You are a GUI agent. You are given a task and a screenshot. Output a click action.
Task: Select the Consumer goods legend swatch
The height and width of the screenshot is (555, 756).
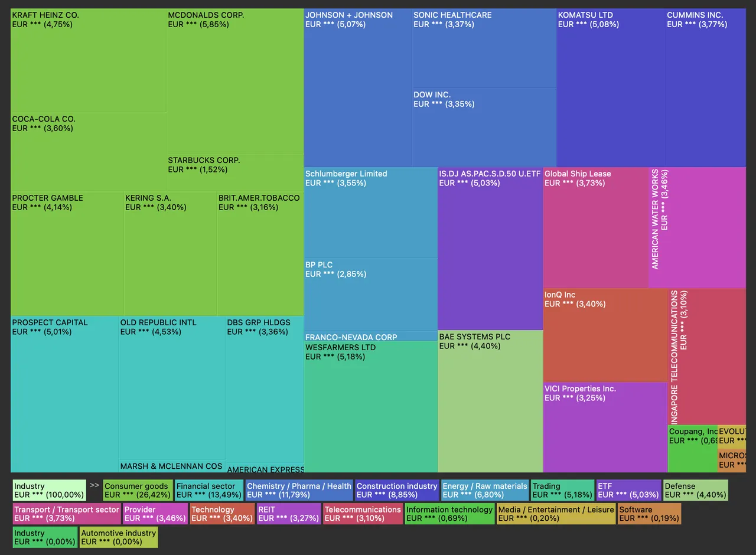point(138,490)
